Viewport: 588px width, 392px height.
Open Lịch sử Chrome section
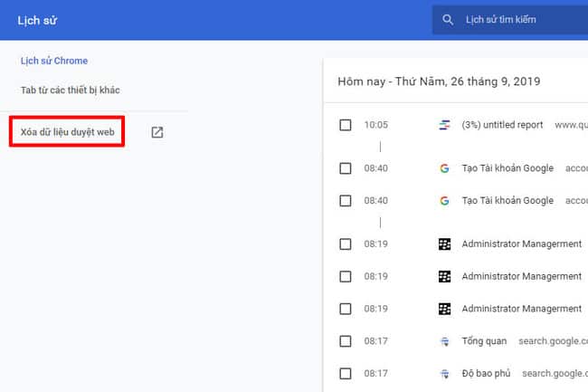[54, 61]
